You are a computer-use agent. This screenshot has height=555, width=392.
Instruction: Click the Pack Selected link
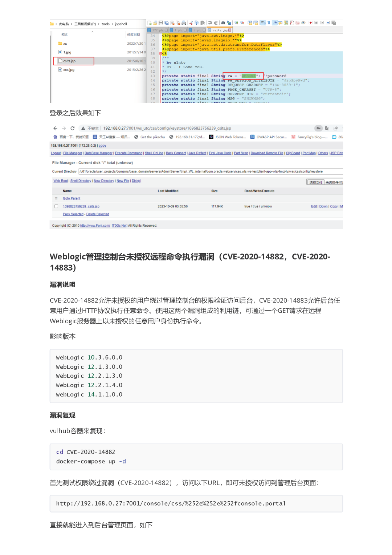click(73, 214)
